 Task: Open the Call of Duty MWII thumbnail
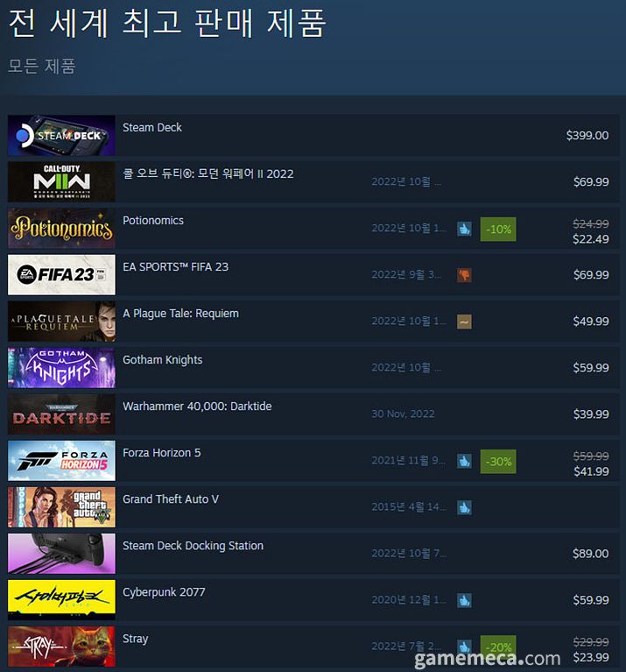click(x=61, y=181)
